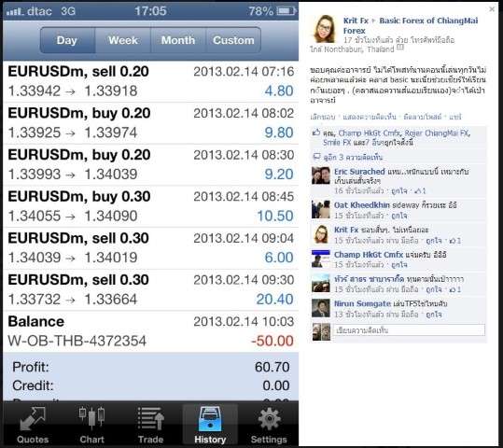Select the History drawer icon
503x448 pixels.
tap(210, 418)
